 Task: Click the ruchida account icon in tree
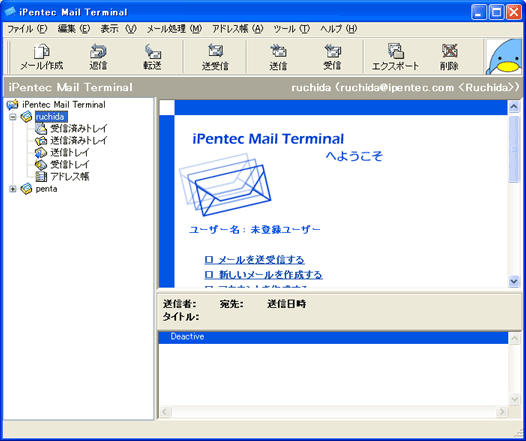pyautogui.click(x=27, y=117)
